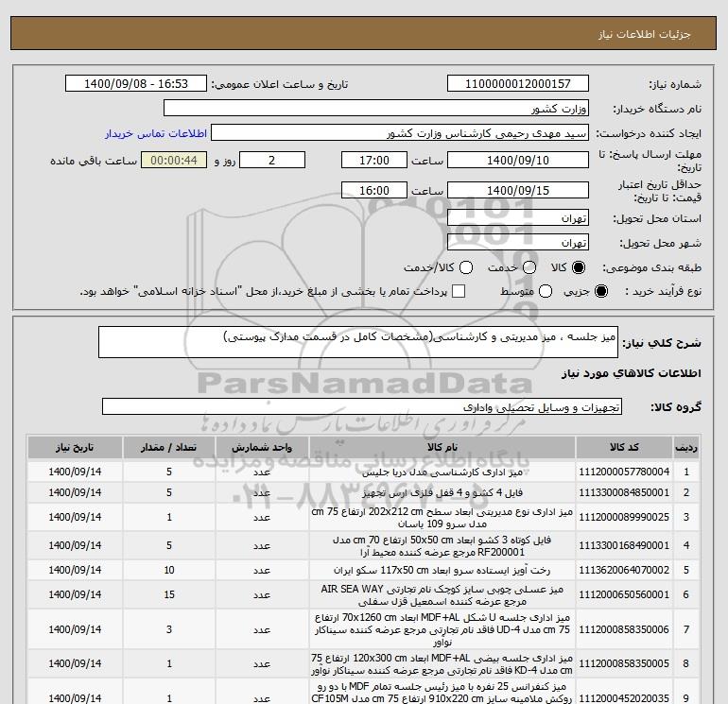
Task: Click the واحد شمارش column header
Action: tap(262, 447)
